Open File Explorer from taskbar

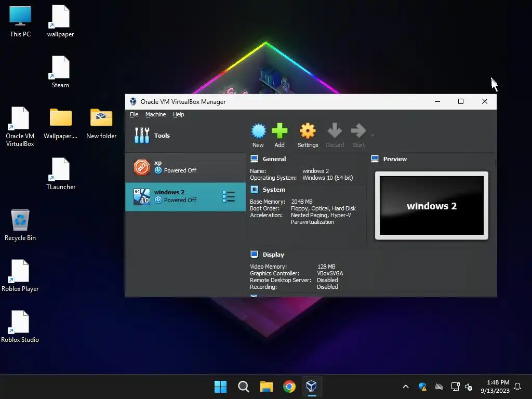point(267,387)
